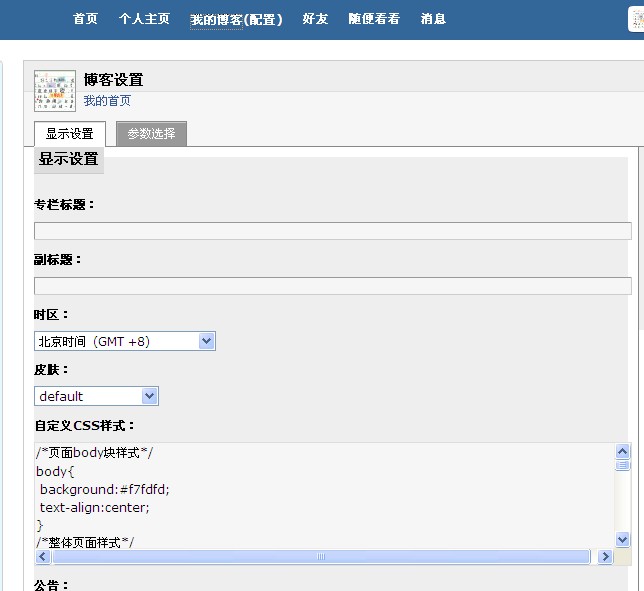Select 我的博客(配置) in the navigation bar
The image size is (644, 591).
tap(236, 19)
